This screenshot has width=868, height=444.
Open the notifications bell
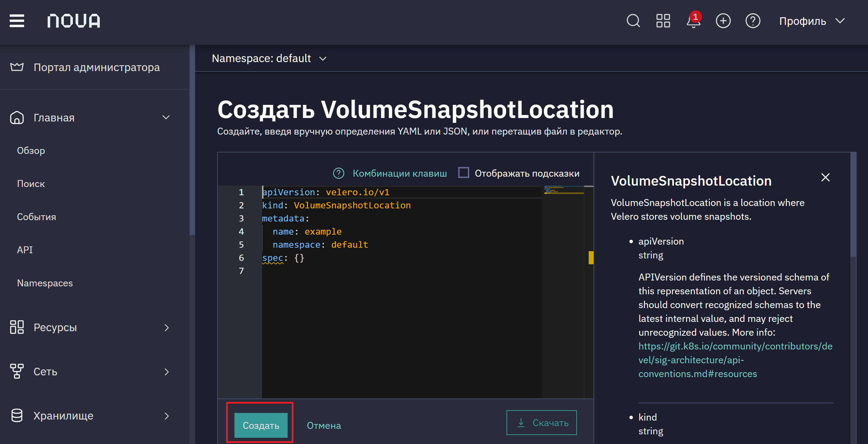[693, 20]
